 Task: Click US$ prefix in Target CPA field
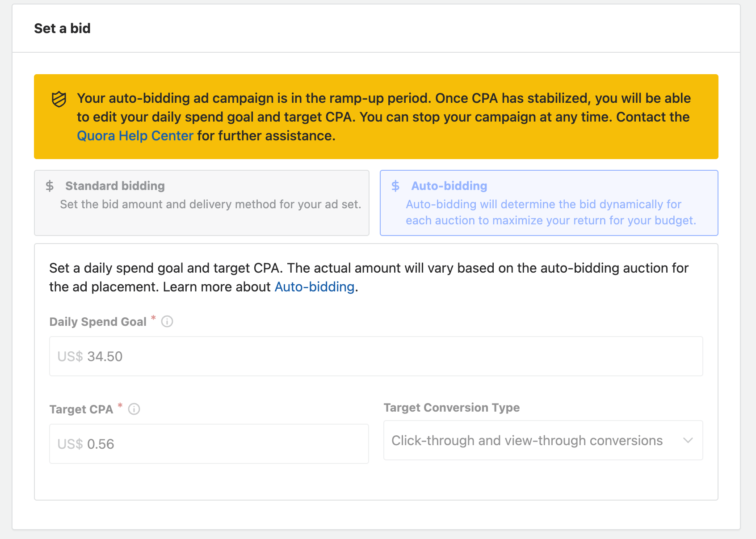[x=70, y=444]
